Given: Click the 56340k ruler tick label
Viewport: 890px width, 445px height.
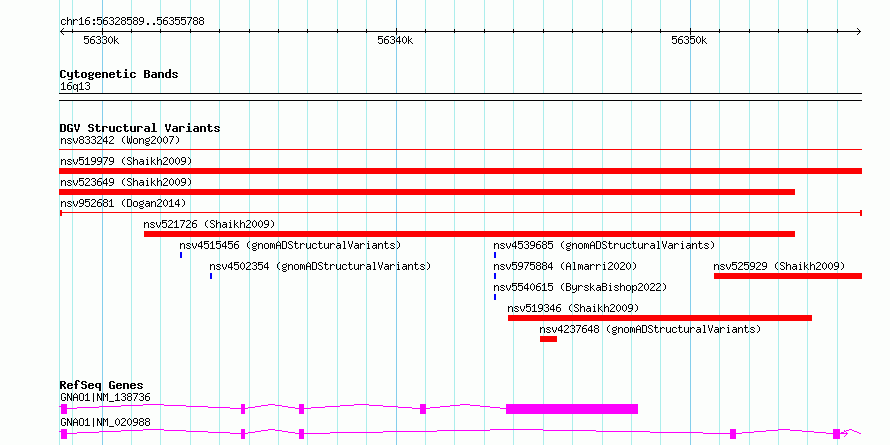Looking at the screenshot, I should click(395, 40).
